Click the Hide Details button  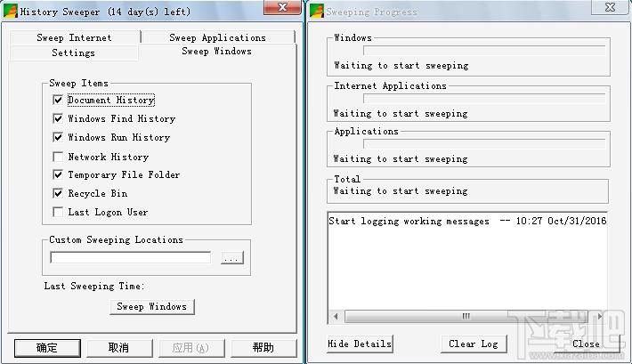coord(360,344)
